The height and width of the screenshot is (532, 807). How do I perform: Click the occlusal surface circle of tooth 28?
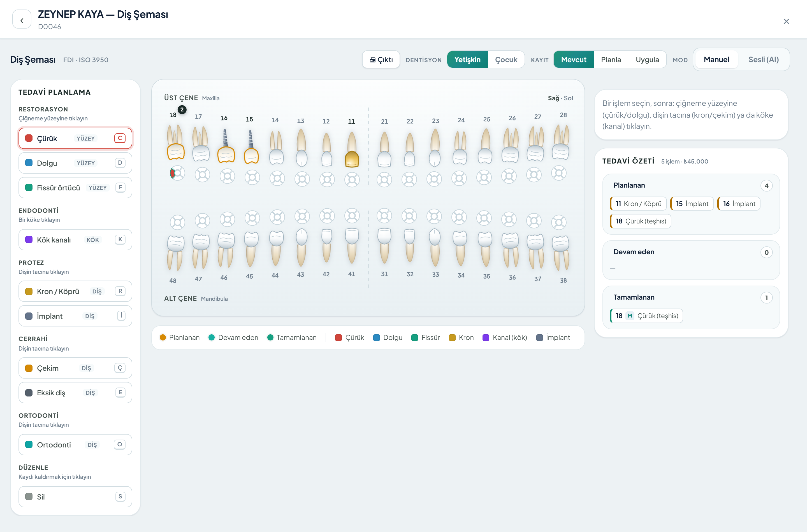[559, 173]
